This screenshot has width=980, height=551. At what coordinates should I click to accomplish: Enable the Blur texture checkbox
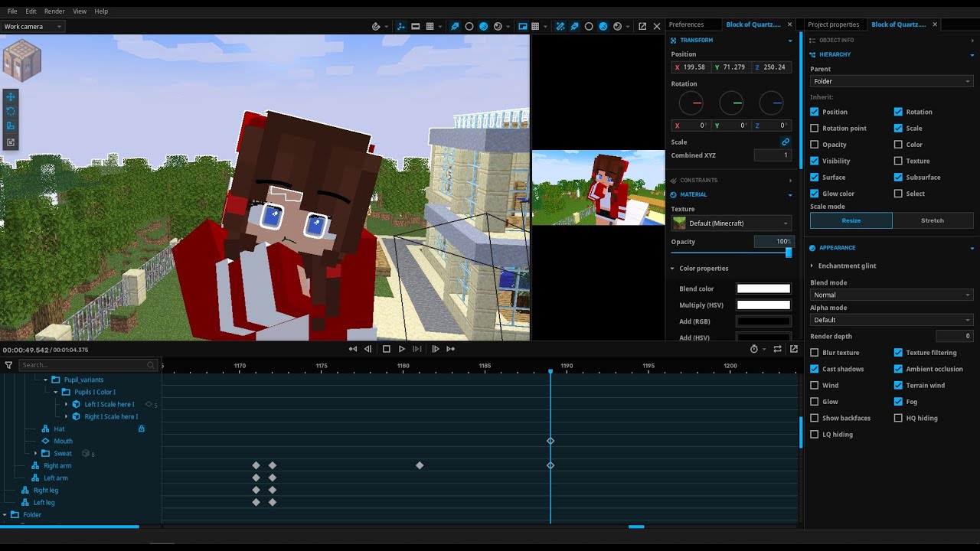point(814,353)
